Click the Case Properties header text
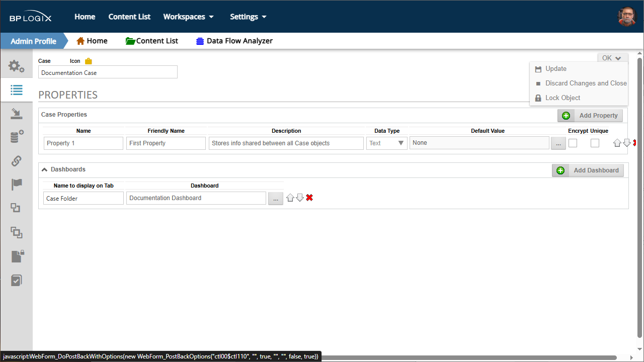This screenshot has width=644, height=362. tap(64, 115)
